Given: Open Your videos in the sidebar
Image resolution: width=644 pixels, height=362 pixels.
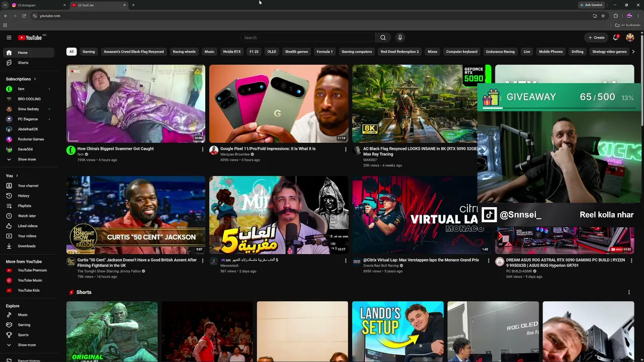Looking at the screenshot, I should pos(30,236).
